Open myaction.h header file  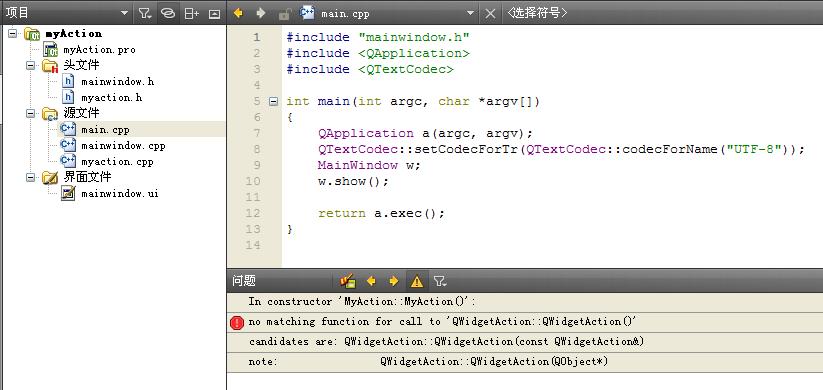[x=111, y=98]
